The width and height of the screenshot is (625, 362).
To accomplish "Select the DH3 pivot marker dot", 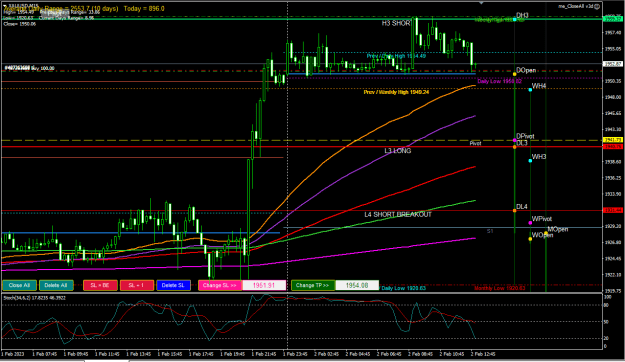I will click(x=515, y=19).
